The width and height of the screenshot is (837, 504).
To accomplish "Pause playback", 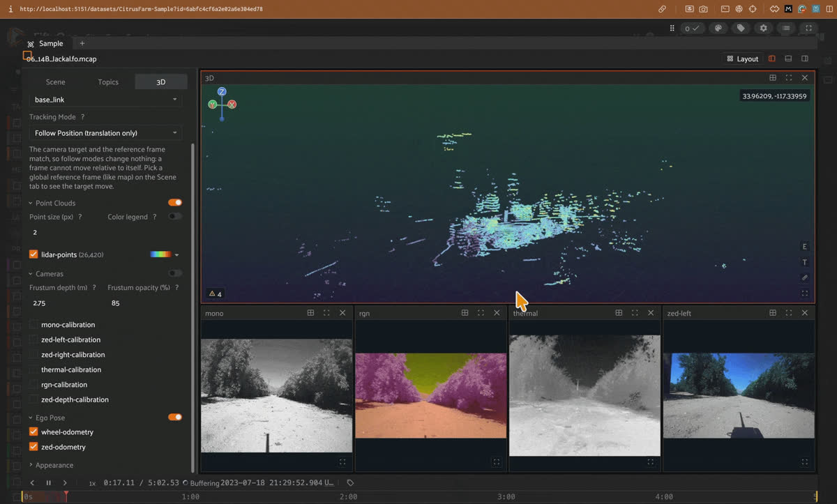I will pyautogui.click(x=49, y=482).
